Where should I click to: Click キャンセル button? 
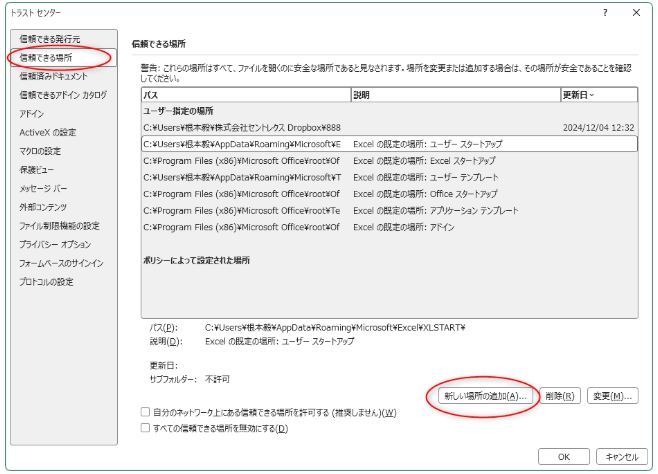point(621,457)
